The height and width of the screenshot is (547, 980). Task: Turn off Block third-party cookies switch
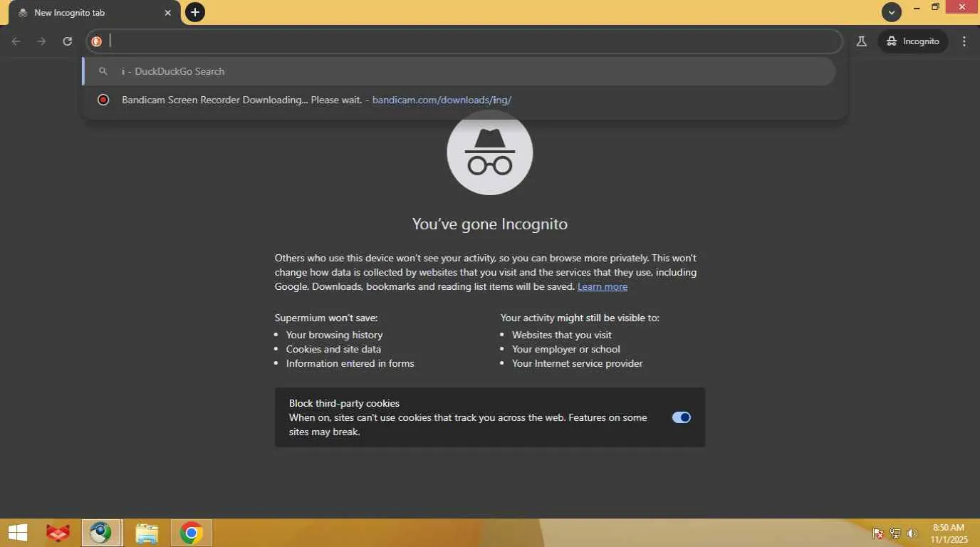click(682, 417)
